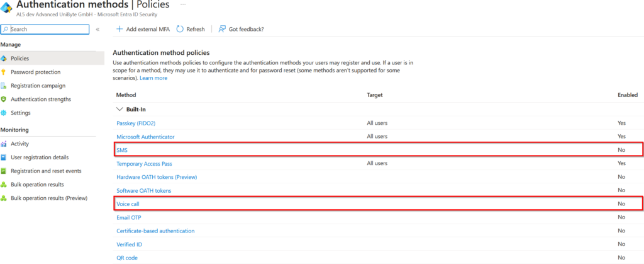Go to Registration campaign
Image resolution: width=644 pixels, height=264 pixels.
pyautogui.click(x=38, y=86)
